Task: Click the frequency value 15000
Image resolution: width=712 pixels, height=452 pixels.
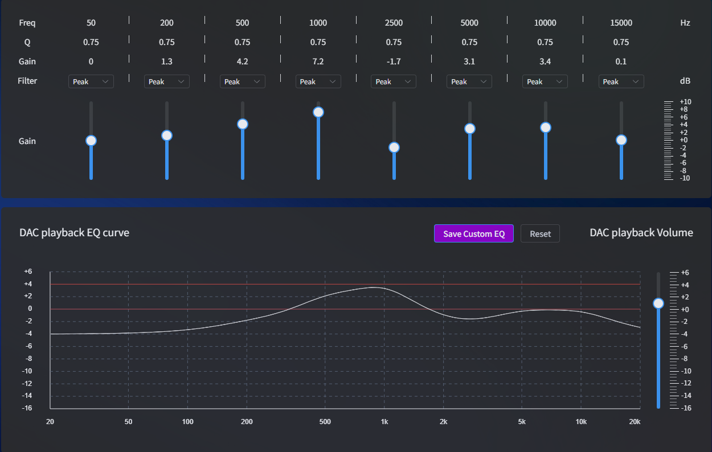Action: pos(621,23)
